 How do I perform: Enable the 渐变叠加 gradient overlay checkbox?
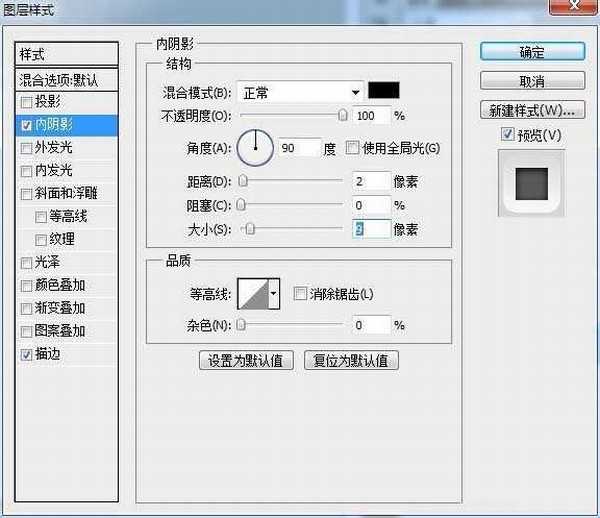pos(26,309)
